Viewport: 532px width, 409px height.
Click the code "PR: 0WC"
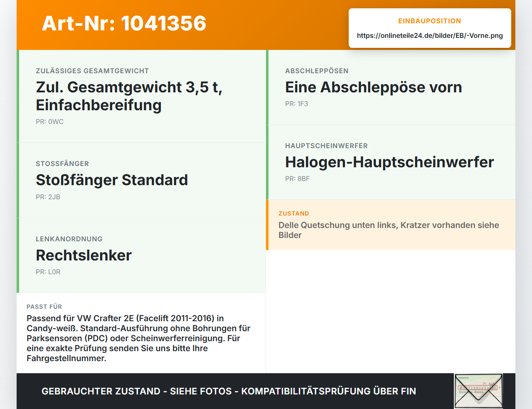pyautogui.click(x=49, y=122)
